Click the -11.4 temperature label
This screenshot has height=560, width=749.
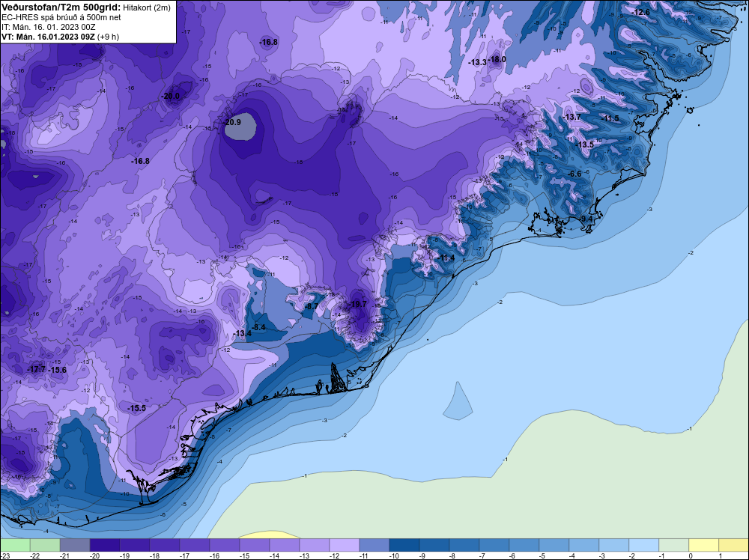(x=446, y=258)
